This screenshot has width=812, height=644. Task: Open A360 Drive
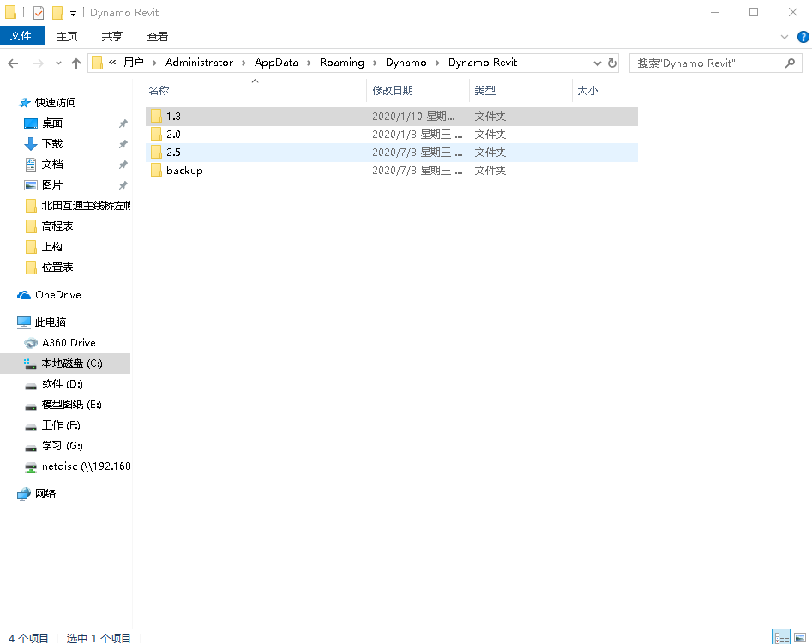69,343
